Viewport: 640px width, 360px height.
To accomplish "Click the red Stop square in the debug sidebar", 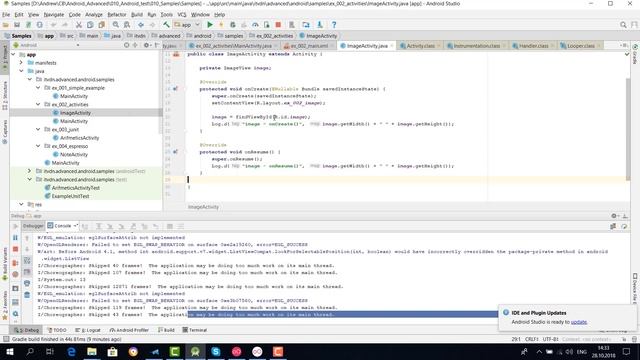I will [x=16, y=249].
